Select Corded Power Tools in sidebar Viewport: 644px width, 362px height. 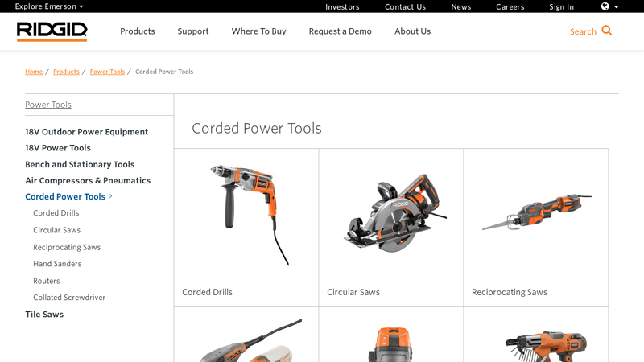pyautogui.click(x=65, y=196)
